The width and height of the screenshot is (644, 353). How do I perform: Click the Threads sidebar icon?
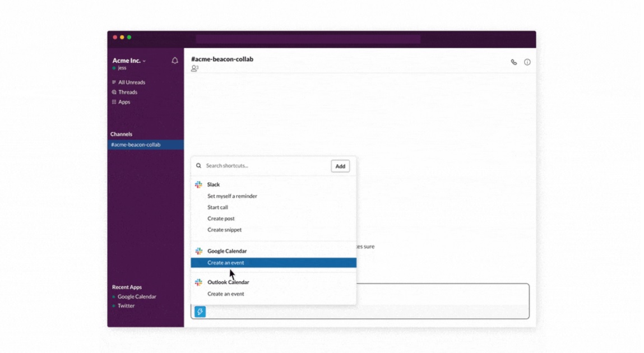click(x=114, y=92)
